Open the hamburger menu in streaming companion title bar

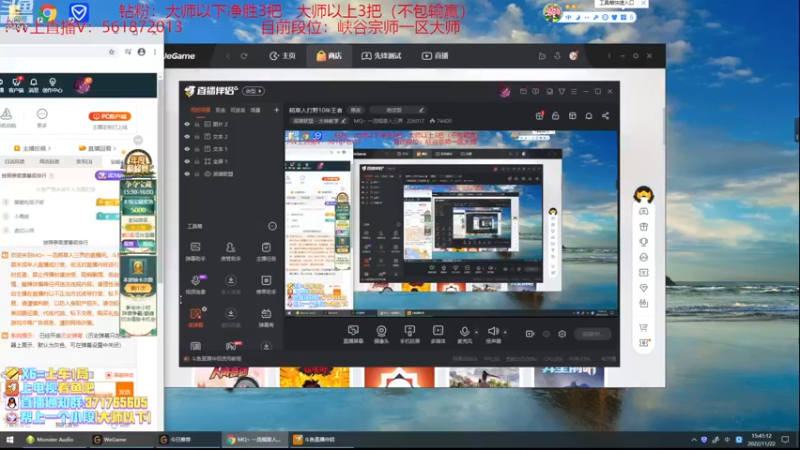click(x=574, y=91)
